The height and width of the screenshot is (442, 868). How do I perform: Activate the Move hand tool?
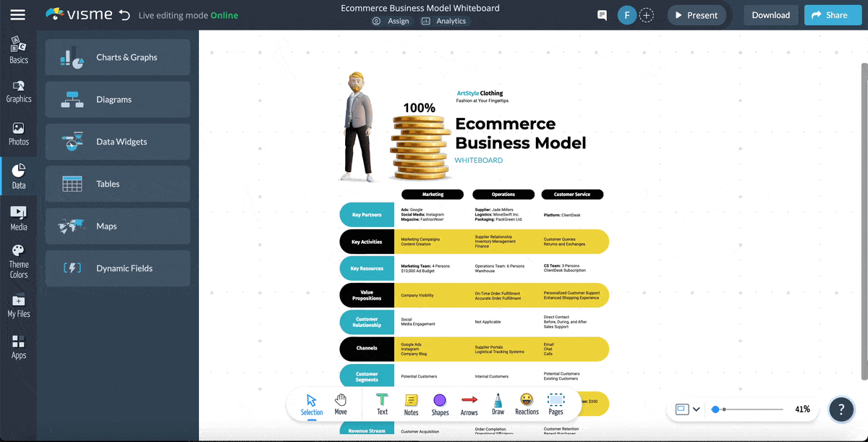340,404
